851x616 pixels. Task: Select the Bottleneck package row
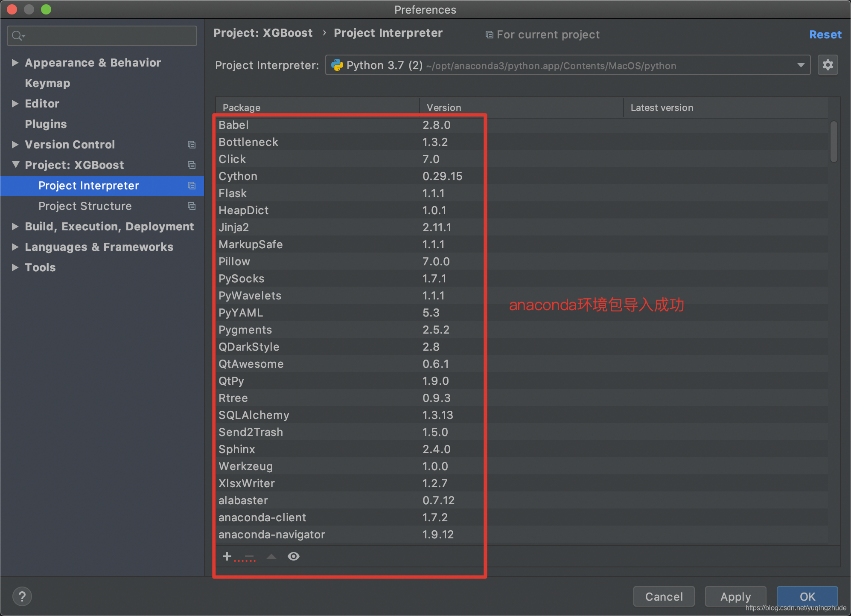(522, 142)
